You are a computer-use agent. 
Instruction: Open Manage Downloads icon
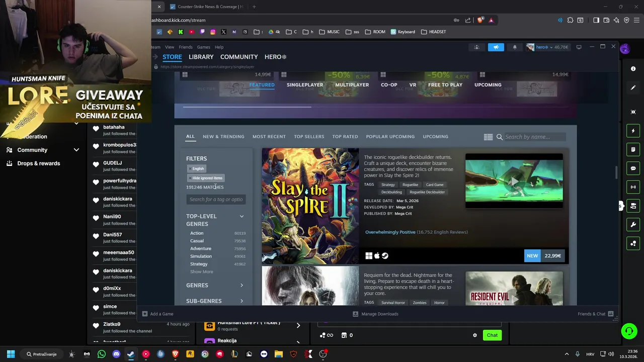click(x=355, y=314)
